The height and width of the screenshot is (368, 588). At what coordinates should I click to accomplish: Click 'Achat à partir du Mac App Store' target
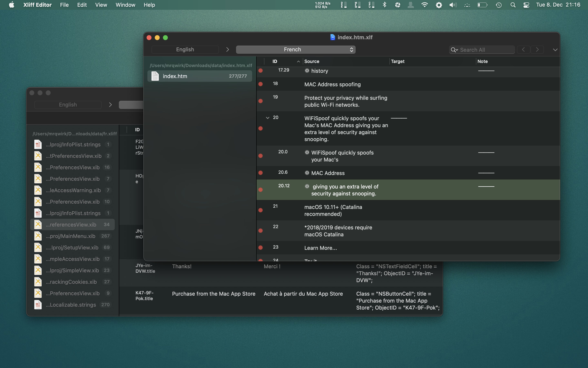[303, 294]
